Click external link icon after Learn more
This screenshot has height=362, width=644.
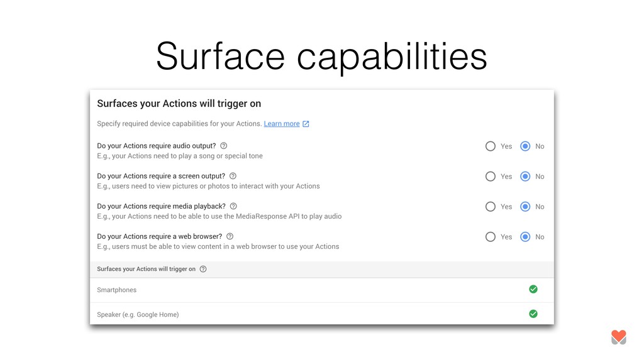(306, 124)
